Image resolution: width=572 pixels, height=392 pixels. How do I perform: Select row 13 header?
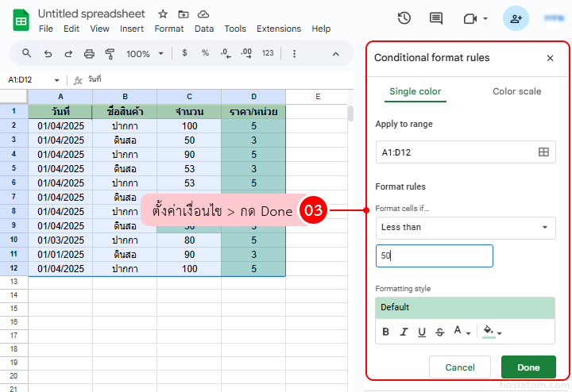click(14, 282)
